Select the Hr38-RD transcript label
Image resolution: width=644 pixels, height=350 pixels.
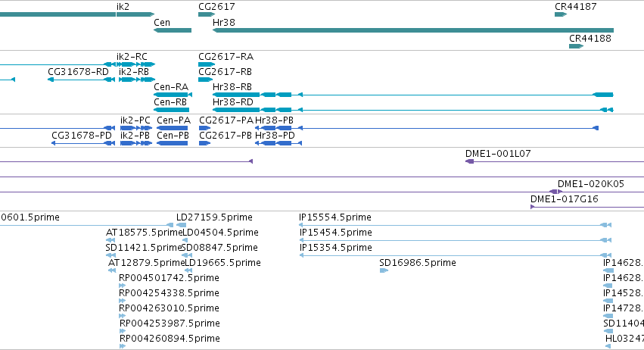(x=233, y=102)
